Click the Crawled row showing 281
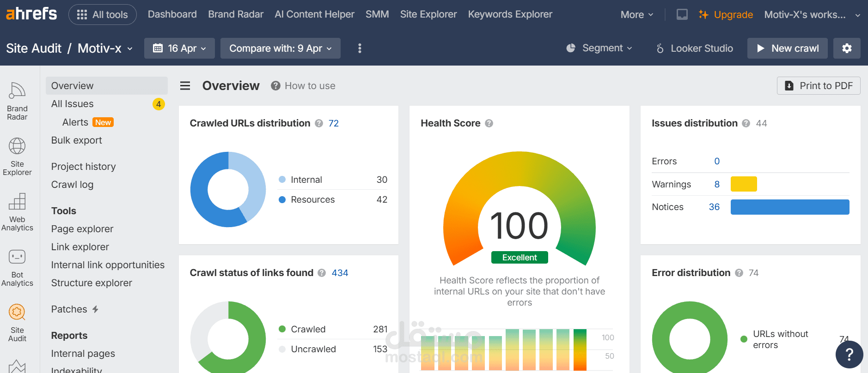This screenshot has width=868, height=373. [x=333, y=329]
